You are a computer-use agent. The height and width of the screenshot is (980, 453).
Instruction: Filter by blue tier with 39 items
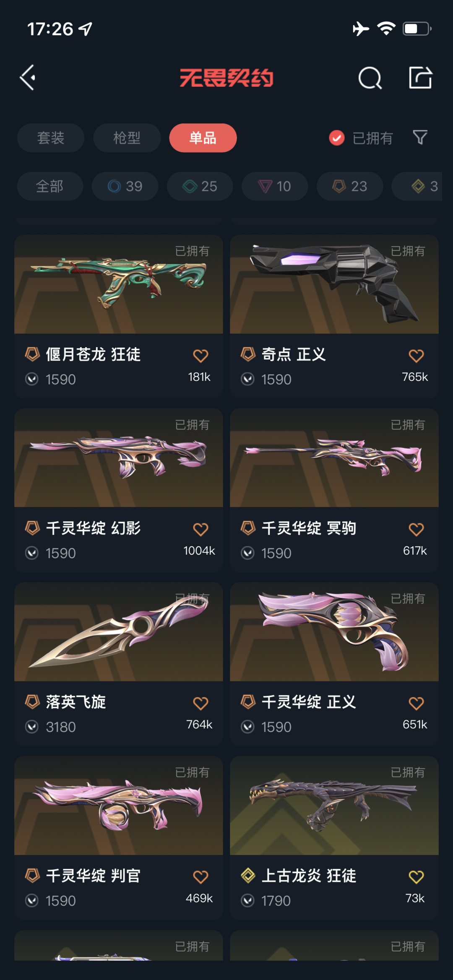click(125, 186)
